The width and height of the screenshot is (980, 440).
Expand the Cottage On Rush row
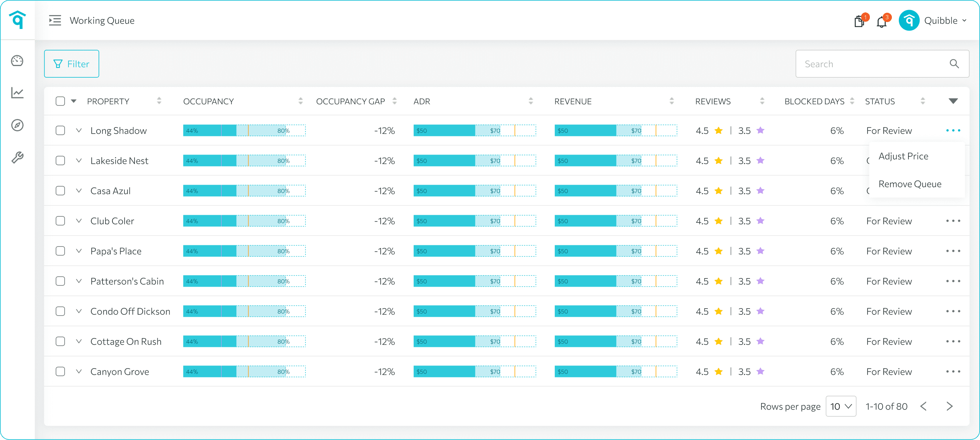point(79,341)
